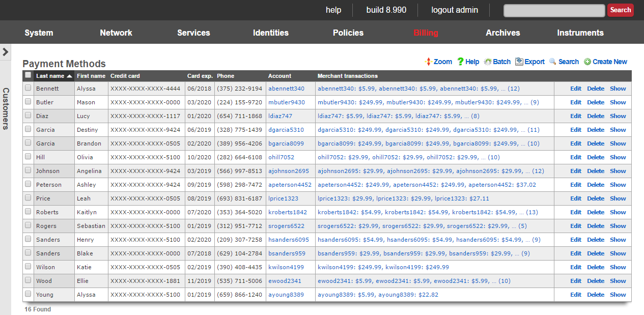
Task: Sort by Last name column header
Action: pos(50,76)
